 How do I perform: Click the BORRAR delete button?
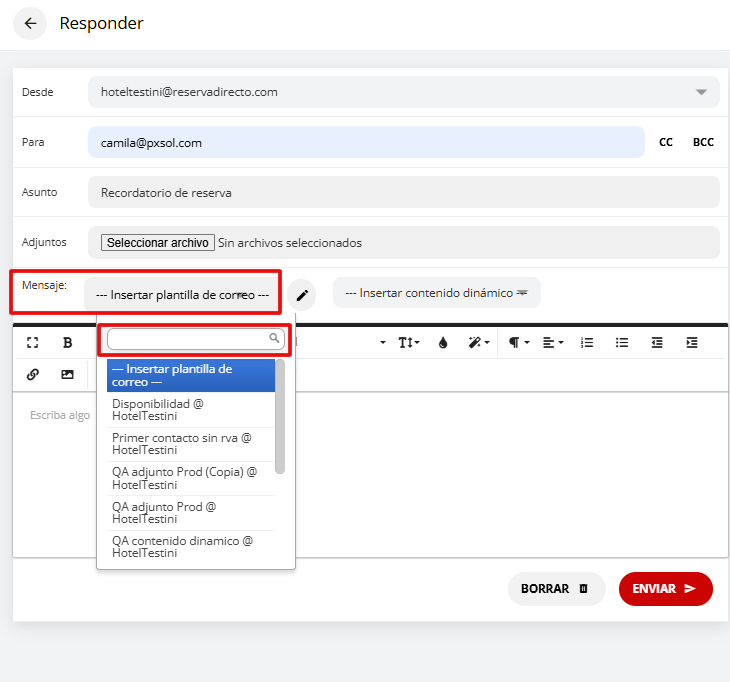click(556, 589)
